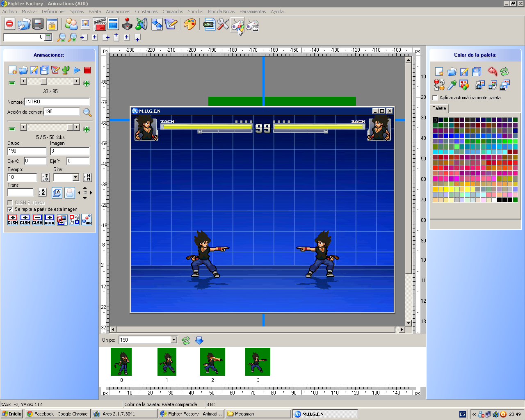
Task: Click the undo red arrow in palette panel
Action: point(493,72)
